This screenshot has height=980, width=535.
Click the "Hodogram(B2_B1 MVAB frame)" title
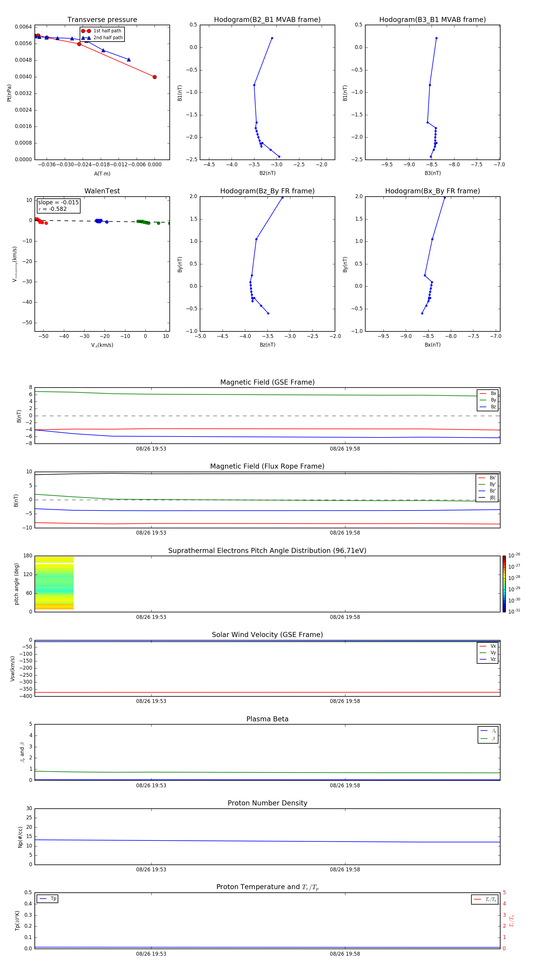click(x=267, y=19)
